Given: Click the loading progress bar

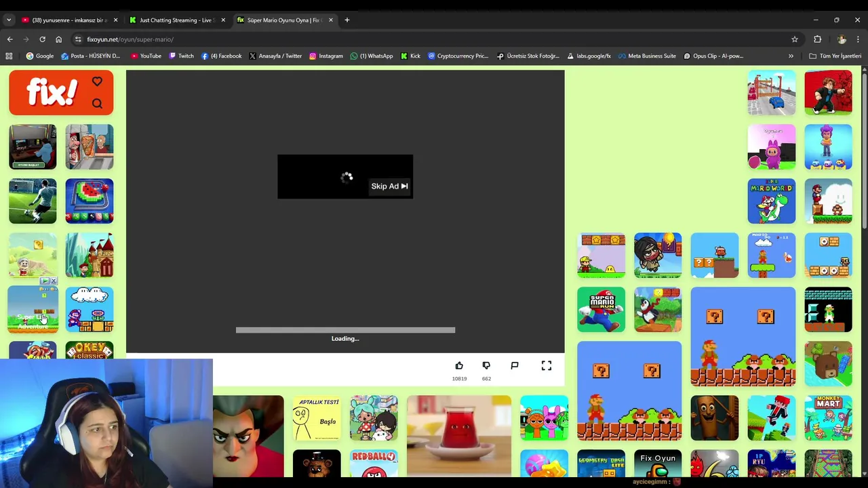Looking at the screenshot, I should click(345, 330).
